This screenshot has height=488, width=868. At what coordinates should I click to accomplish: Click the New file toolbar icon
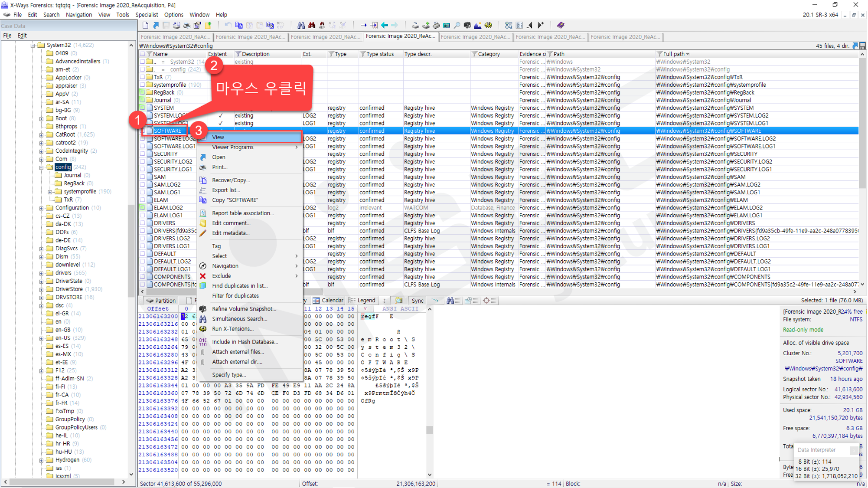(x=145, y=25)
